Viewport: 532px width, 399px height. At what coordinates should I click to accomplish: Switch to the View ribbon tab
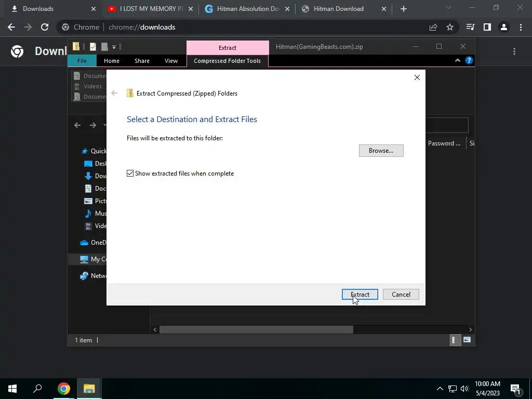coord(171,61)
